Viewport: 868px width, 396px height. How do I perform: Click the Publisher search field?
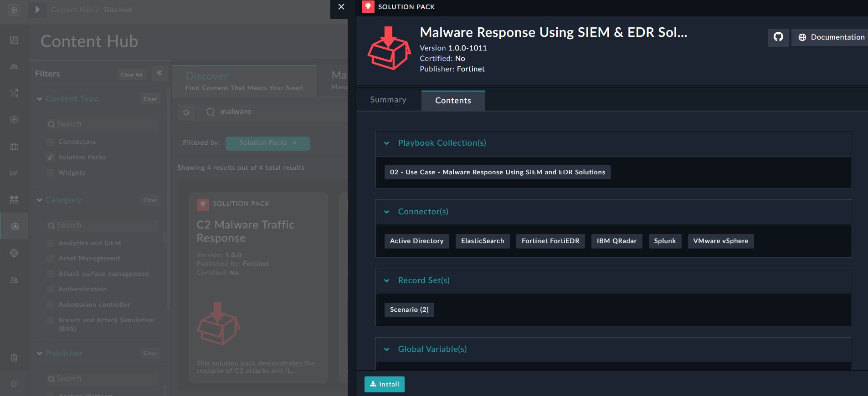tap(103, 379)
